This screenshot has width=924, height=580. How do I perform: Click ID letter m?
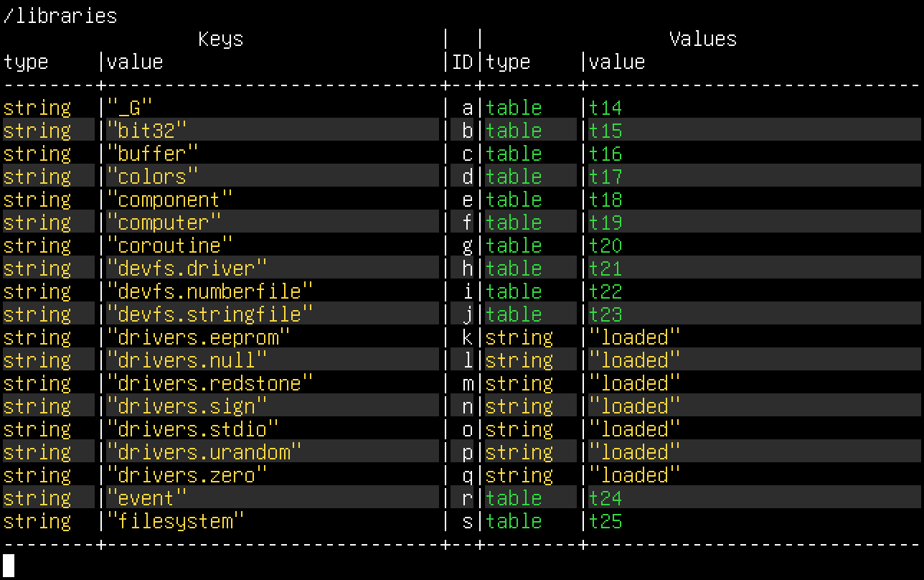[x=468, y=383]
